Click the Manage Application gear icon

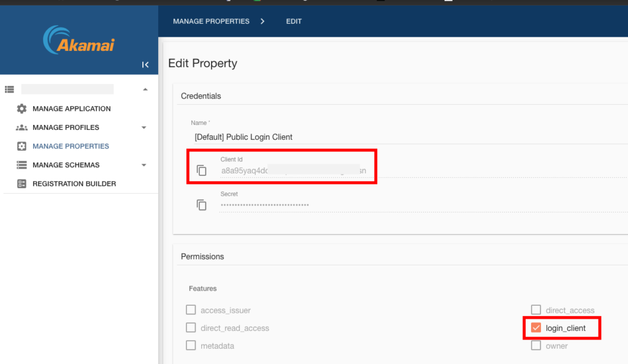coord(22,108)
